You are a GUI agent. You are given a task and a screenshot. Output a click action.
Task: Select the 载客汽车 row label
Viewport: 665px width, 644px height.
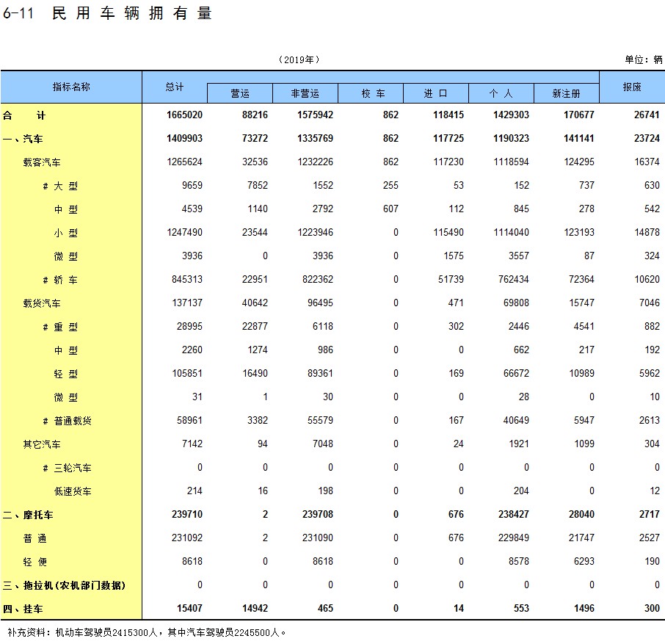(x=42, y=162)
